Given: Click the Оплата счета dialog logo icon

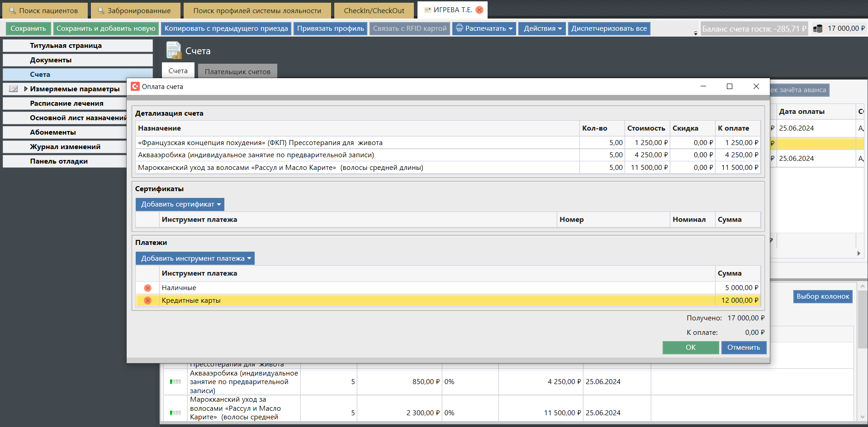Looking at the screenshot, I should pos(135,86).
